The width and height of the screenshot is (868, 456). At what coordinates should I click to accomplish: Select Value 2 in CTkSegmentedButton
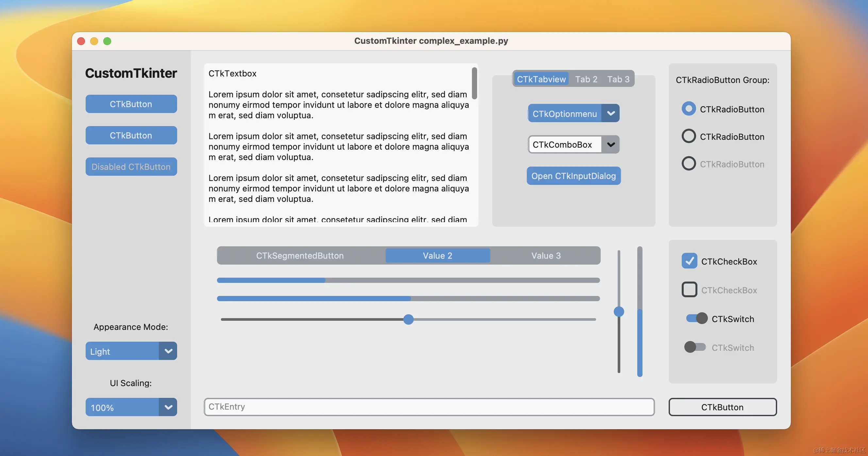point(437,255)
